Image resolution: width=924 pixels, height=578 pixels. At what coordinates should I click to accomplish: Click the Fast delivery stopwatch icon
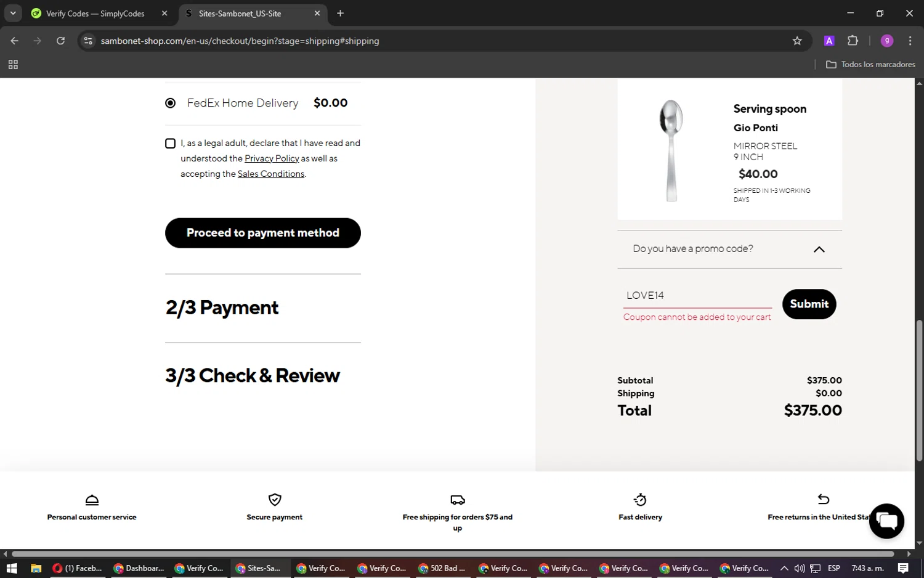click(x=640, y=499)
